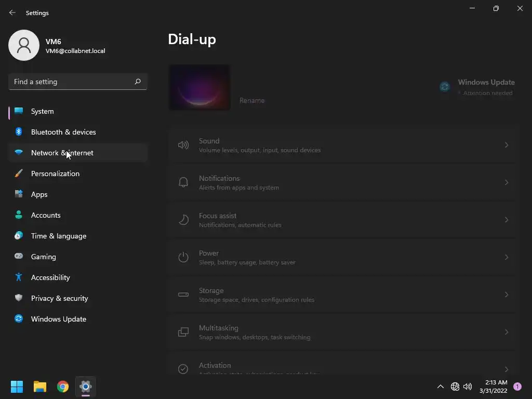
Task: Click the Focus assist moon icon
Action: (183, 220)
